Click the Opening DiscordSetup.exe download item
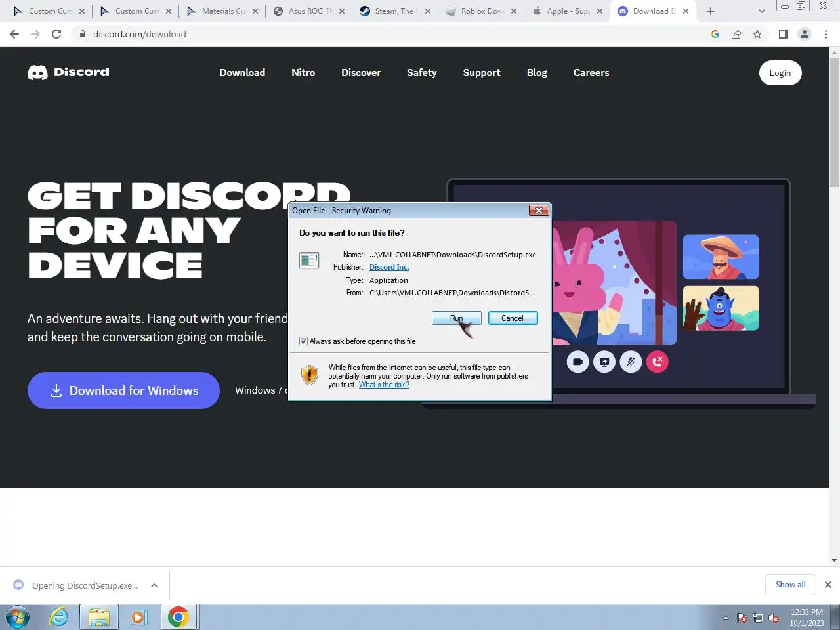Screen dimensions: 840x630 [85, 585]
